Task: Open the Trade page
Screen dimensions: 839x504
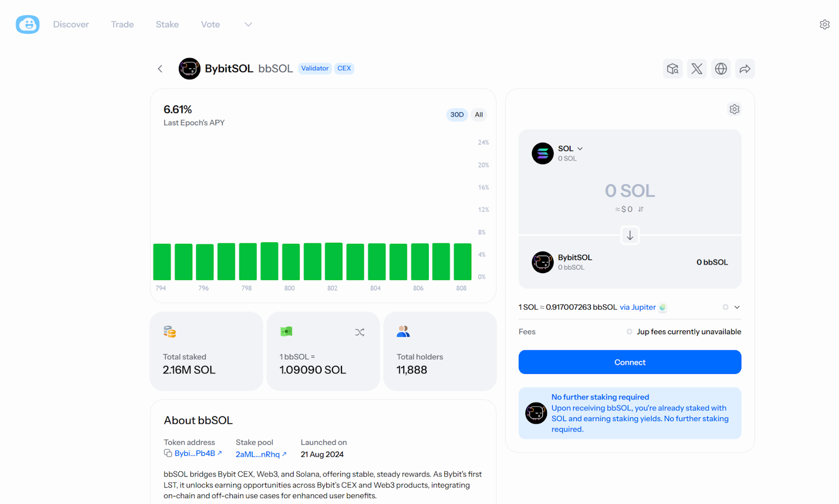Action: click(x=122, y=24)
